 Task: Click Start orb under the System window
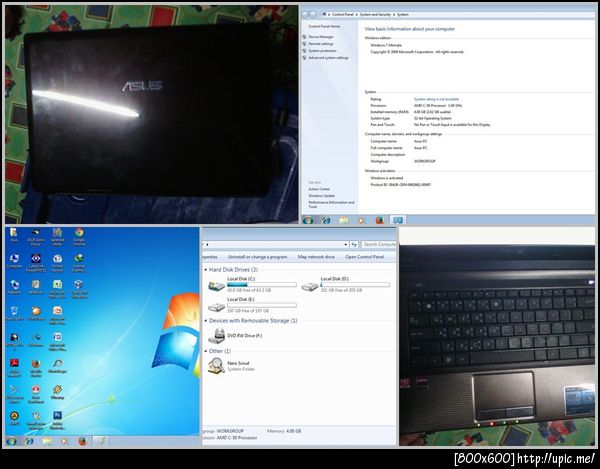[308, 220]
